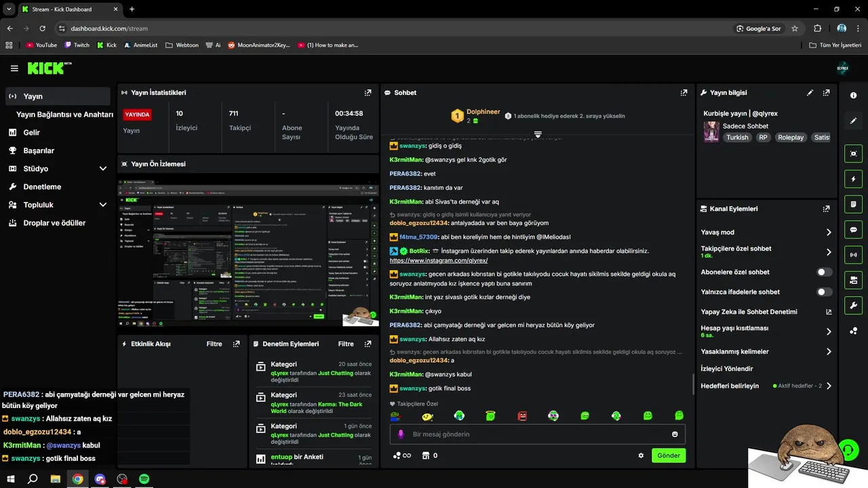Image resolution: width=868 pixels, height=488 pixels.
Task: Click the purple microphone icon in message box
Action: 401,434
